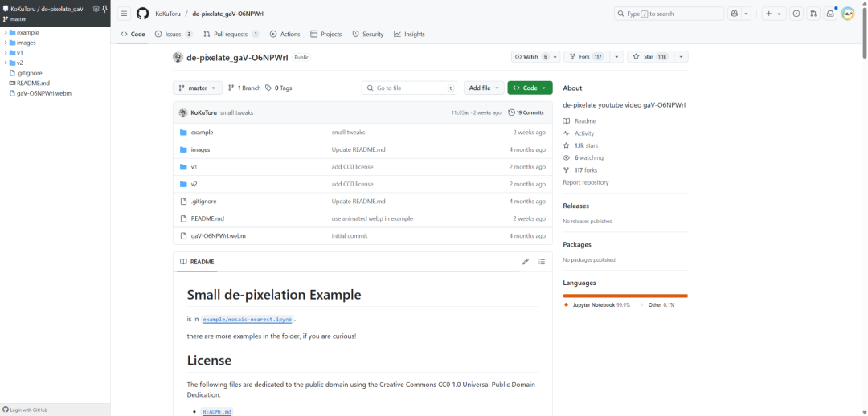This screenshot has width=868, height=416.
Task: Select README.md in Octotree sidebar
Action: (33, 83)
